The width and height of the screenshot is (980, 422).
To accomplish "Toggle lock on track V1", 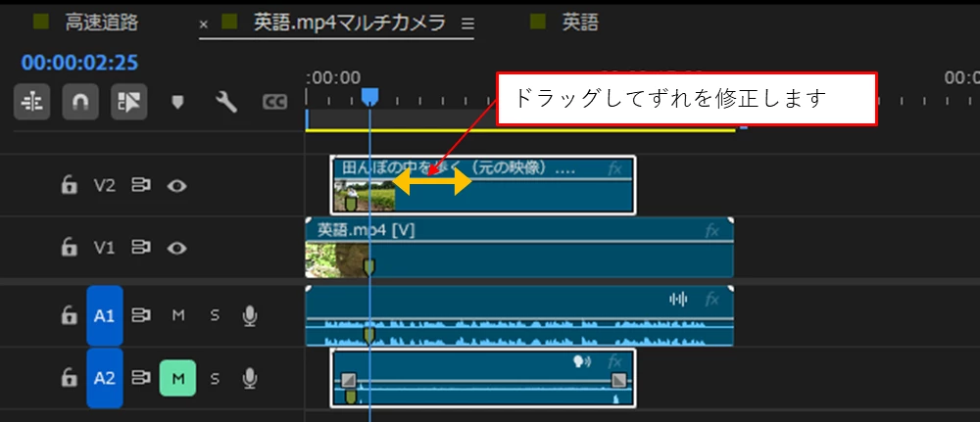I will (x=69, y=248).
